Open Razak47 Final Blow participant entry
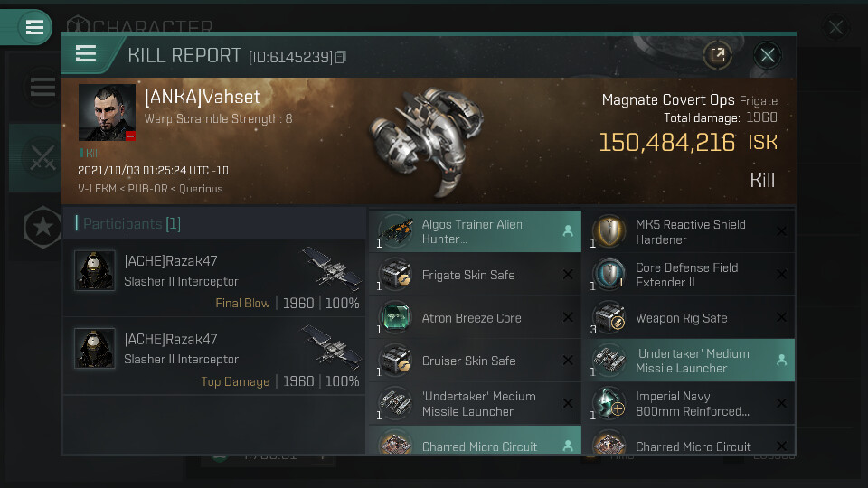 (215, 277)
